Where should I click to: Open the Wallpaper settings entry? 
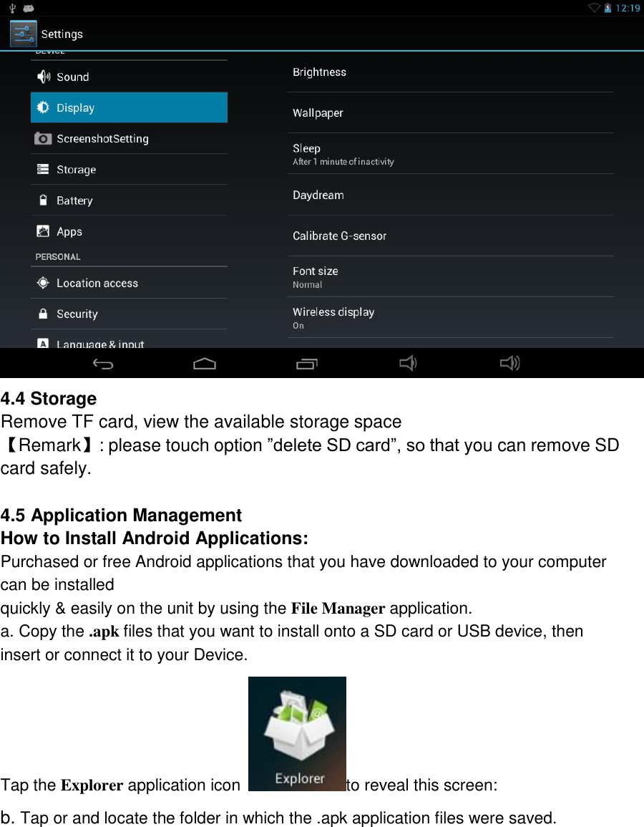(x=451, y=112)
